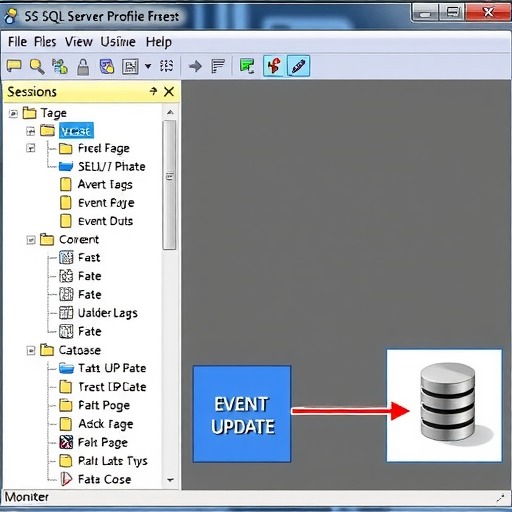Viewport: 512px width, 512px height.
Task: Click the blue folder icon beside SELL/7 Phate
Action: coord(66,166)
